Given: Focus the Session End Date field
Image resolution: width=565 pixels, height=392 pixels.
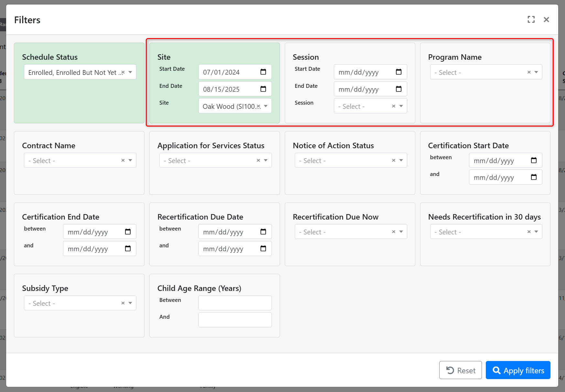Looking at the screenshot, I should click(370, 89).
